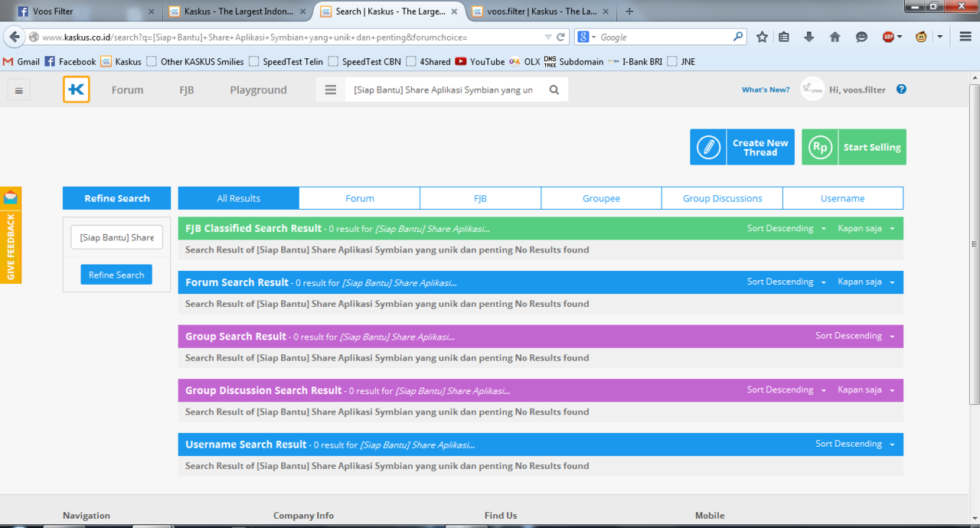Open the Firefox downloads arrow
The width and height of the screenshot is (980, 528).
click(x=808, y=37)
